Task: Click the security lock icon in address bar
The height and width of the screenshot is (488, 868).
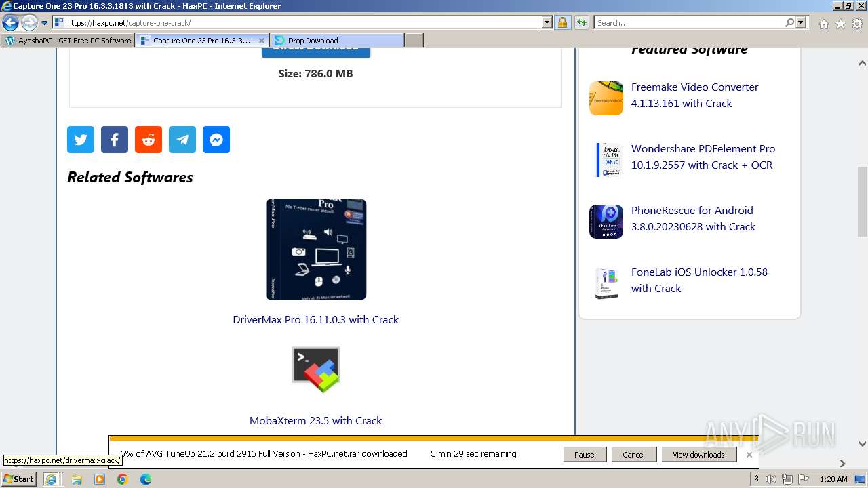Action: pyautogui.click(x=562, y=22)
